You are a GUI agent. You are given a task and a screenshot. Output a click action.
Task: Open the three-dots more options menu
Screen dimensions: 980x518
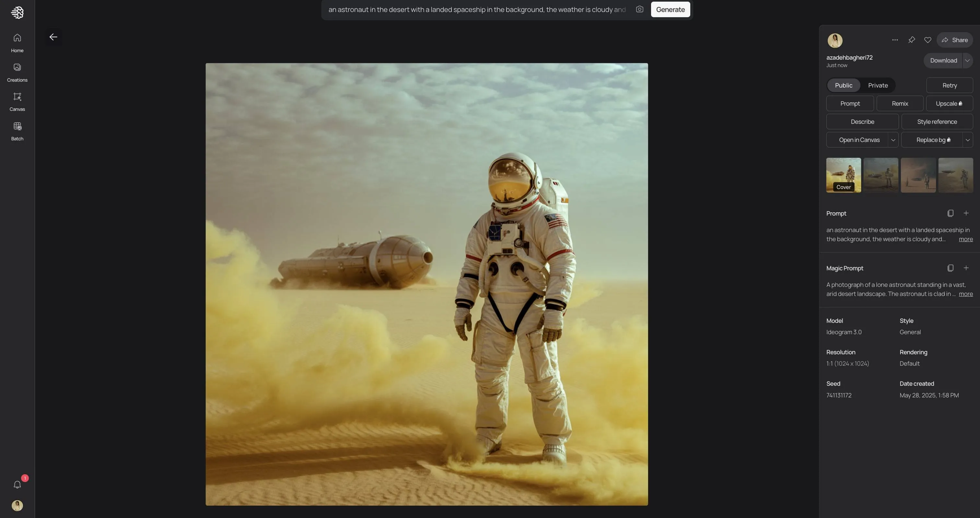[x=895, y=40]
